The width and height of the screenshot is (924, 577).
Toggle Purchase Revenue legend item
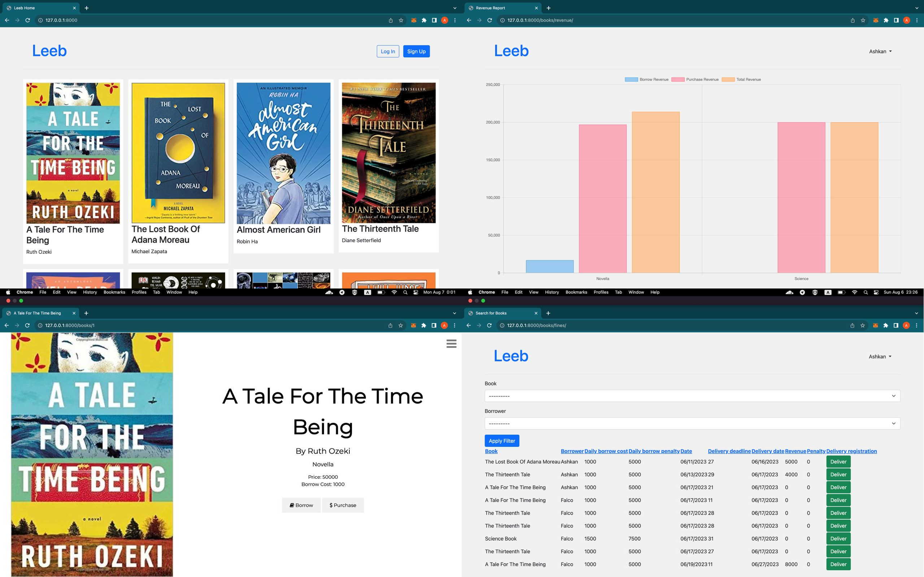[x=695, y=79]
